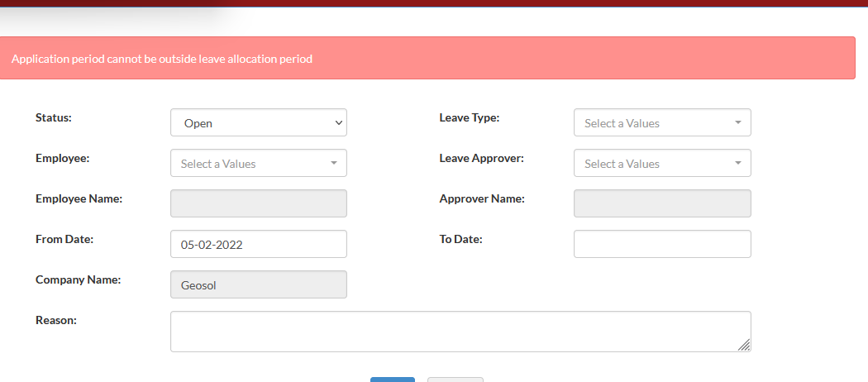Click the Company Name field showing Geosol
The image size is (868, 382).
259,284
